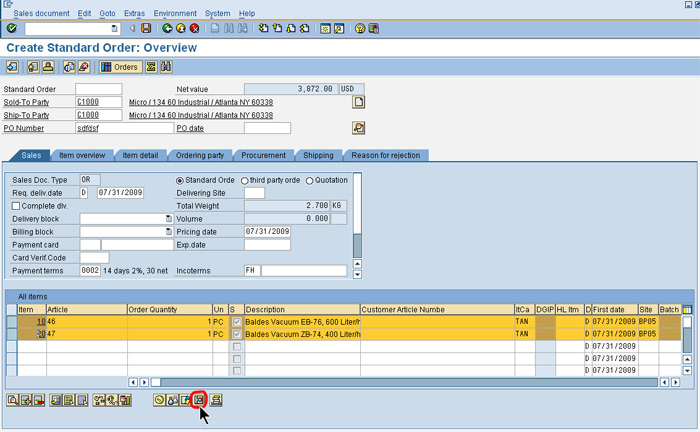Click the green Enter checkmark icon
Image resolution: width=700 pixels, height=432 pixels.
(x=12, y=28)
